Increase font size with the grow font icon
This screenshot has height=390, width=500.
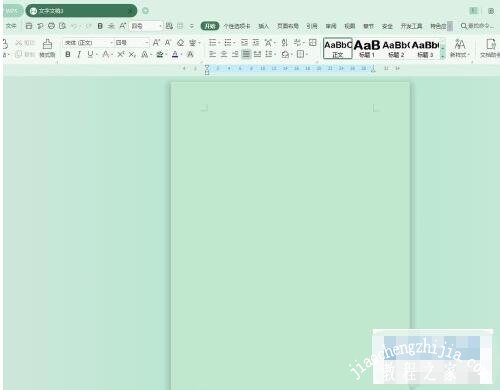pos(156,43)
